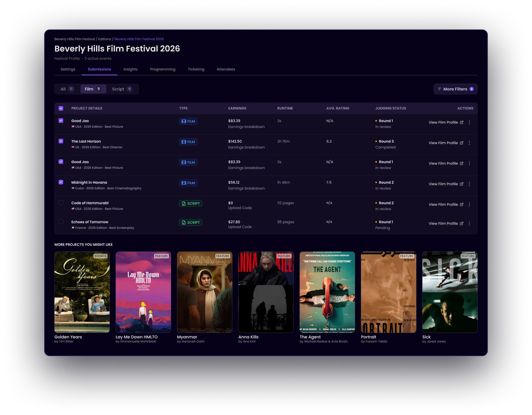
Task: Open the Ticketing tab
Action: click(196, 69)
